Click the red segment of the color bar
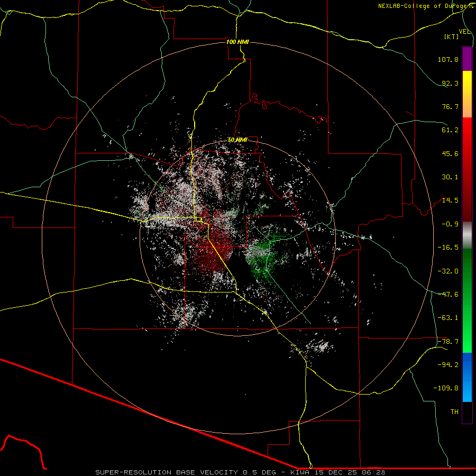The image size is (476, 476). [467, 169]
